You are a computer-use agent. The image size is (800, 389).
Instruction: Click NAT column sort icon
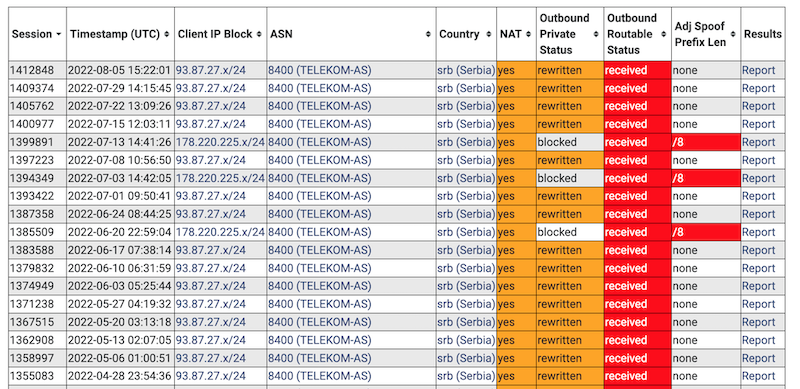[x=529, y=34]
